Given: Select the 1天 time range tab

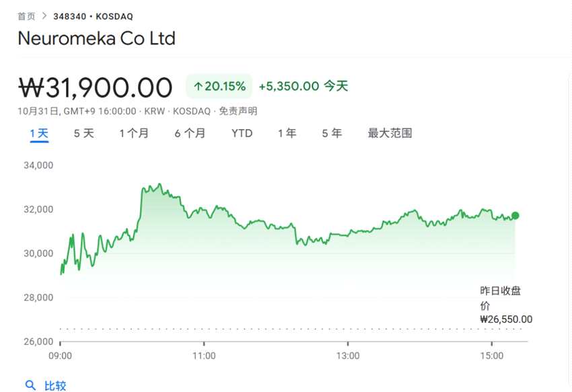Looking at the screenshot, I should pos(39,133).
